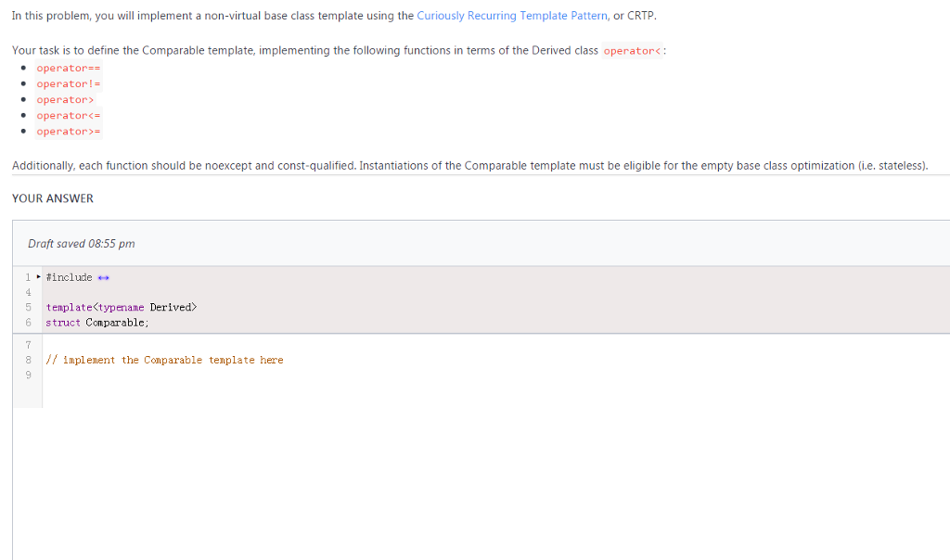Click the struct Comparable declaration line
The width and height of the screenshot is (950, 560).
coord(97,322)
